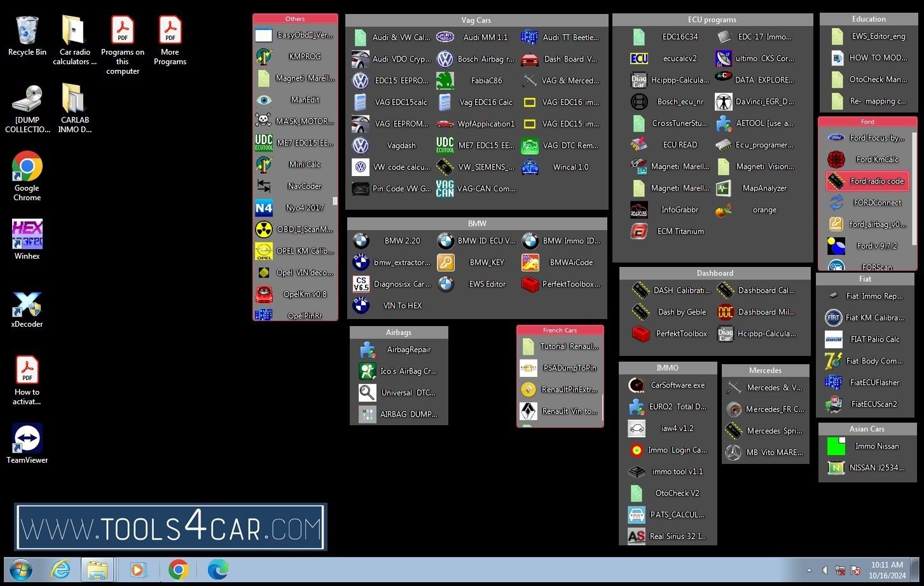Click the Dashboard fence title
Viewport: 924px width, 586px height.
tap(715, 273)
